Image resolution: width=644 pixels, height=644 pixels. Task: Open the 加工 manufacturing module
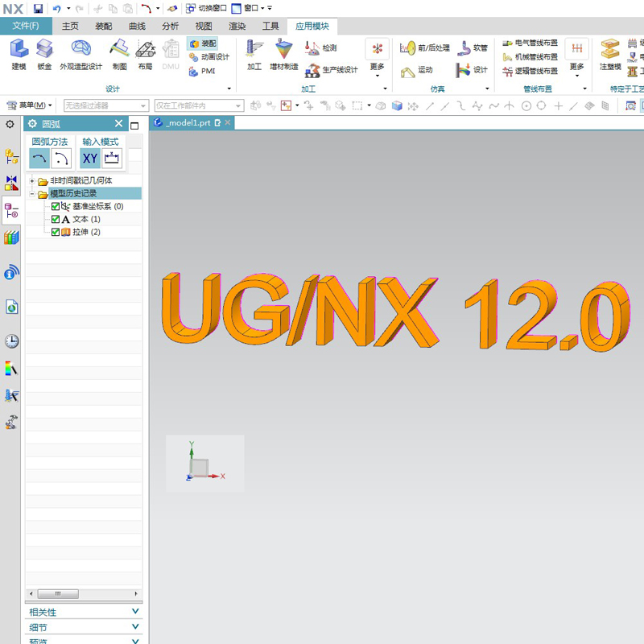[254, 55]
